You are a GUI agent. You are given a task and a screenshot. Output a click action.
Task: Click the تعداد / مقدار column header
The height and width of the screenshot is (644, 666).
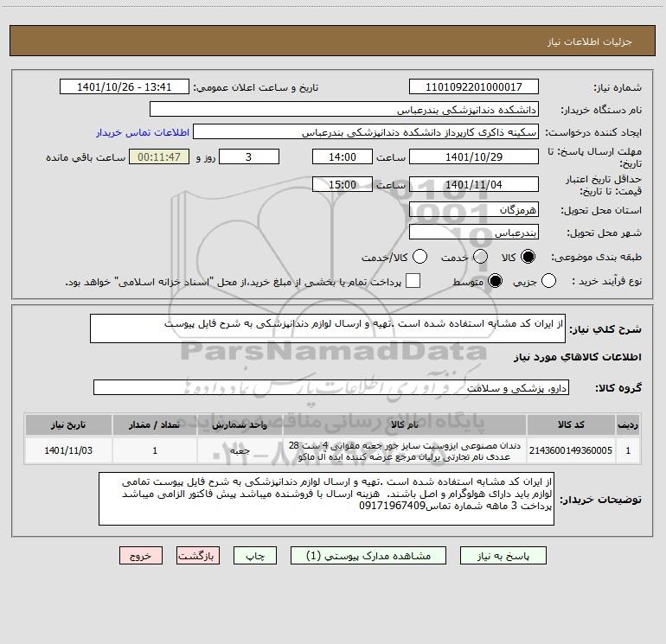155,424
